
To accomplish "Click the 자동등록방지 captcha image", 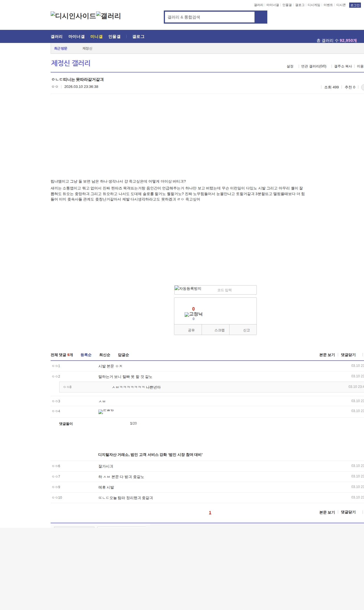I will [x=188, y=289].
